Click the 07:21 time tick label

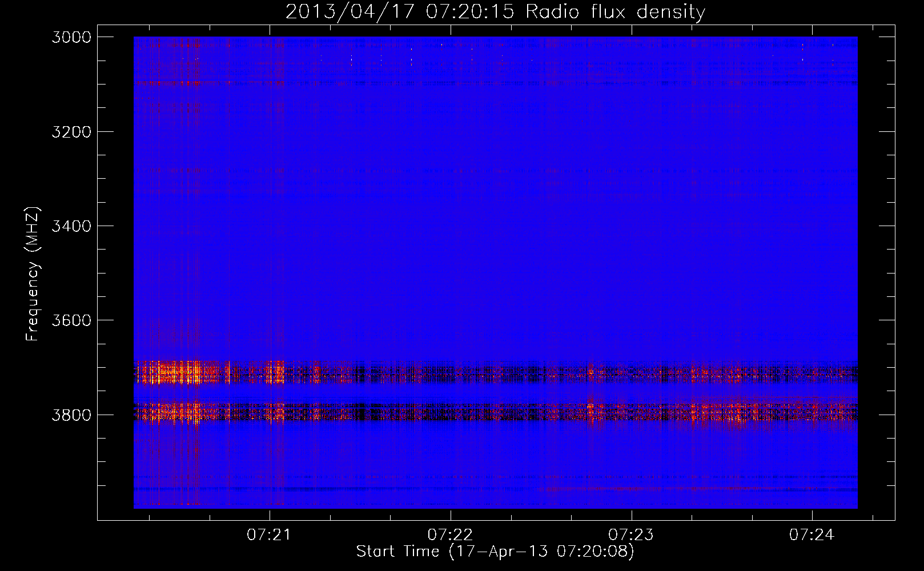269,534
